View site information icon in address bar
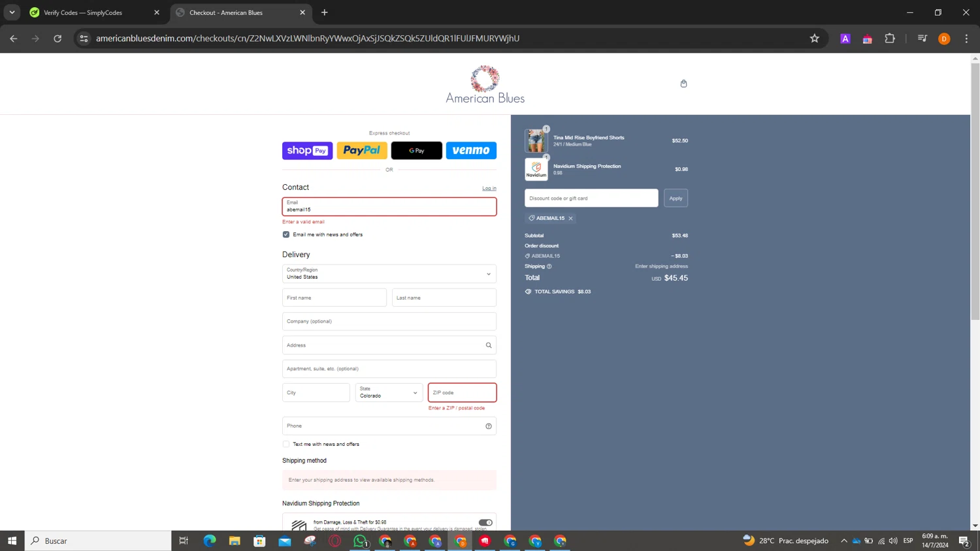 tap(84, 39)
